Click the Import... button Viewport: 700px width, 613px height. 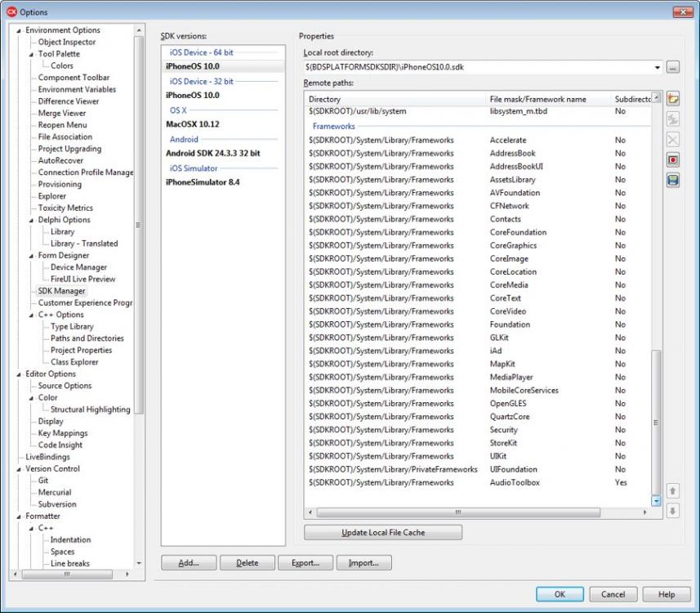(x=363, y=563)
